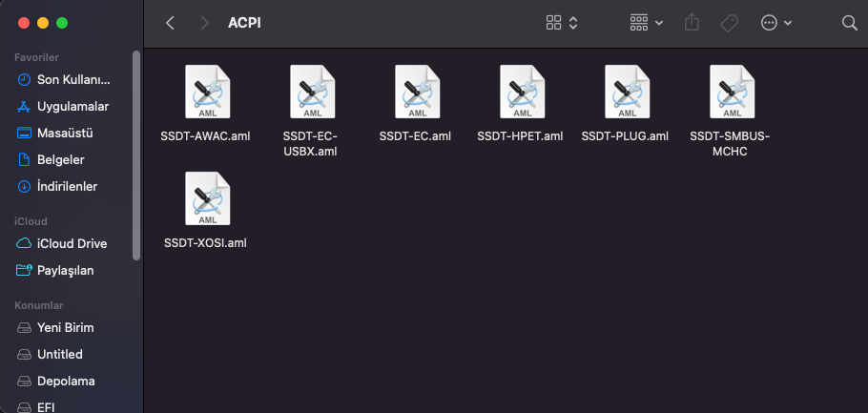Click the SSDT-PLUG.aml file icon

pos(627,93)
